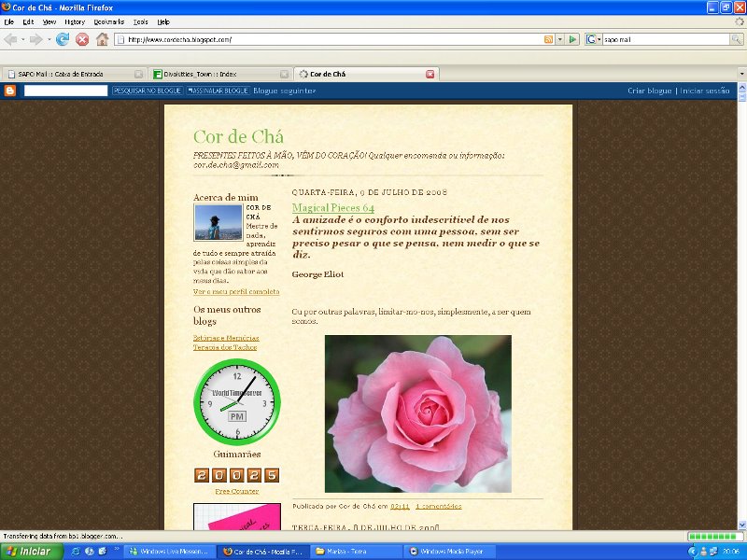
Task: Click the vertical scrollbar down arrow
Action: pyautogui.click(x=741, y=525)
